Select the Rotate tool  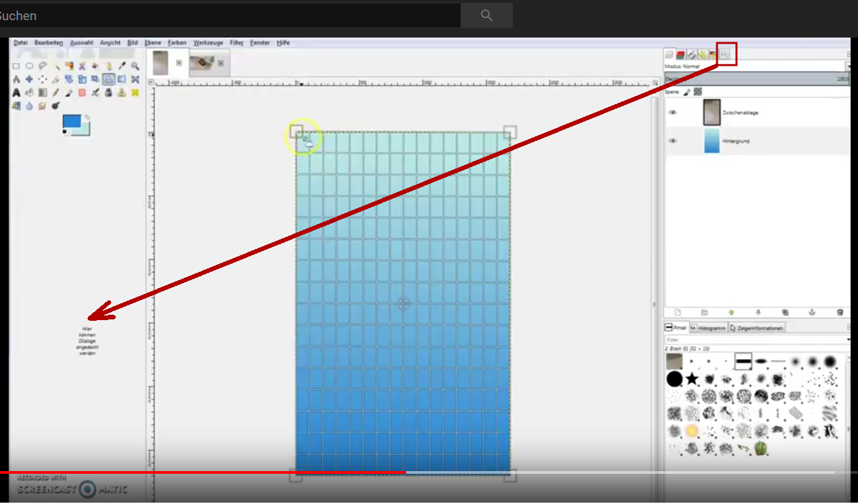coord(68,79)
